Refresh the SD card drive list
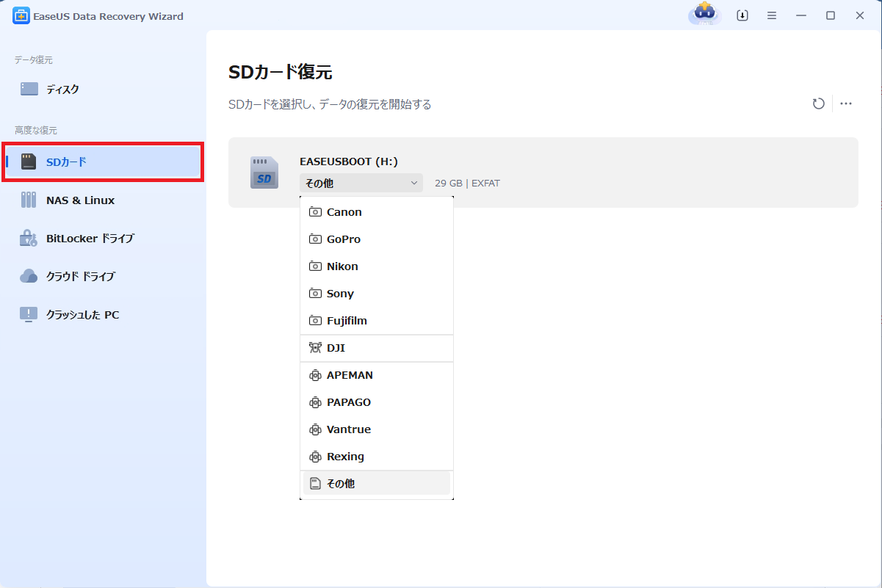This screenshot has width=882, height=588. tap(818, 104)
